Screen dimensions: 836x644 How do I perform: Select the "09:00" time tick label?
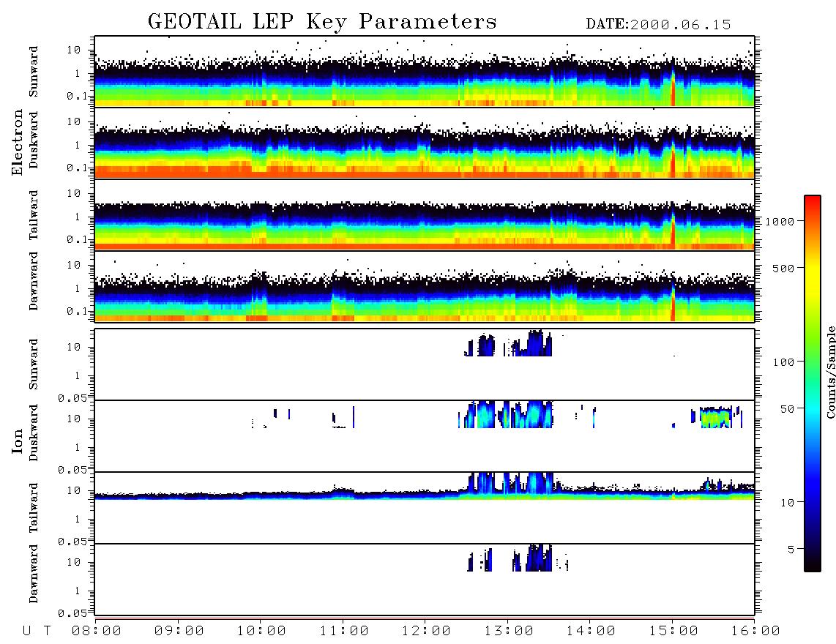click(x=179, y=632)
